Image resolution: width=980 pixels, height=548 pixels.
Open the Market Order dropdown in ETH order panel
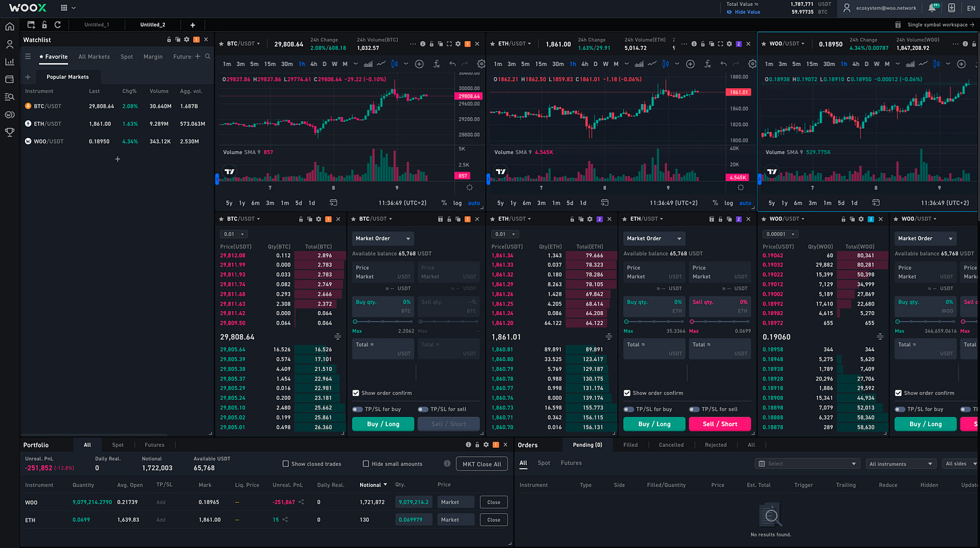[654, 238]
